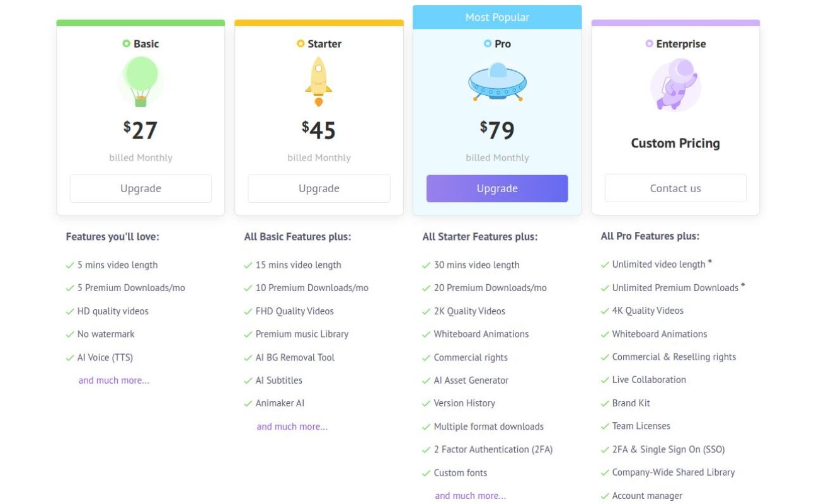Click the yellow circle beside Starter
This screenshot has height=504, width=826.
(x=301, y=44)
